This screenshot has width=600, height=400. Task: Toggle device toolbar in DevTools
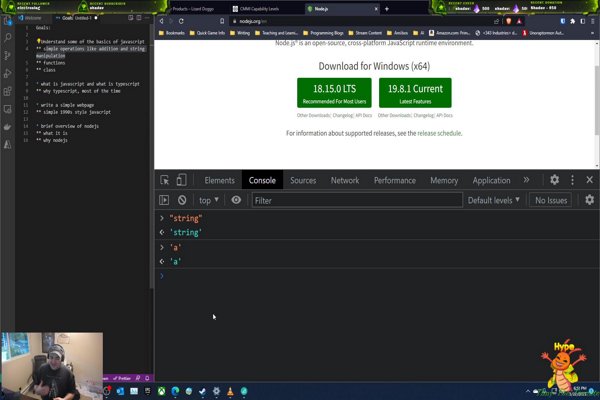click(x=181, y=180)
